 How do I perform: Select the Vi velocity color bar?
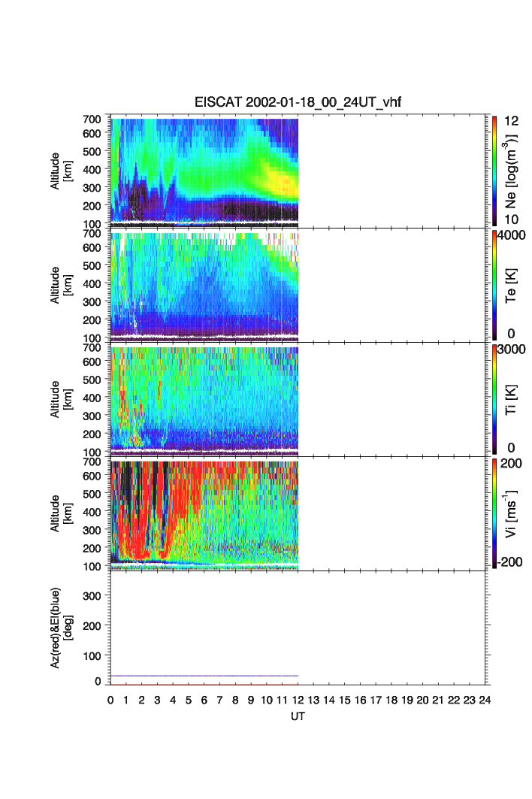(x=494, y=513)
